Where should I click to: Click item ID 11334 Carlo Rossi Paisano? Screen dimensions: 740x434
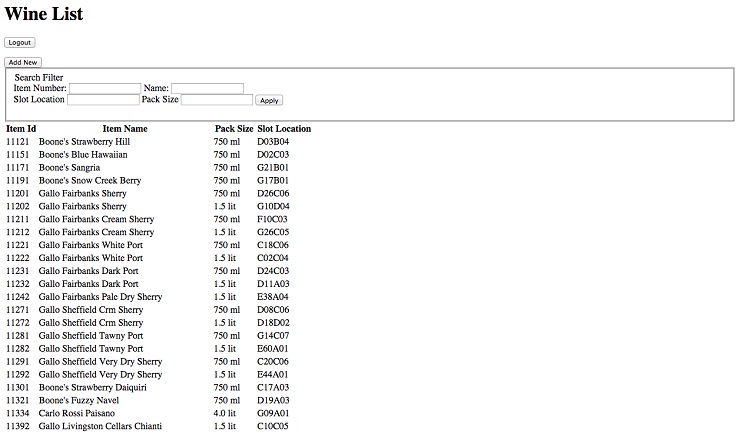[x=76, y=413]
